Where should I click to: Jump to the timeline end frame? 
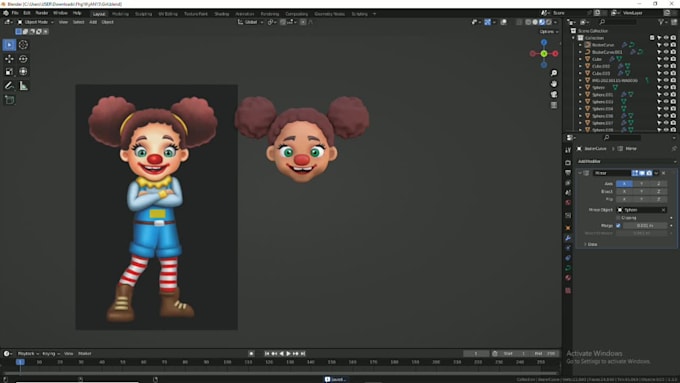click(303, 354)
